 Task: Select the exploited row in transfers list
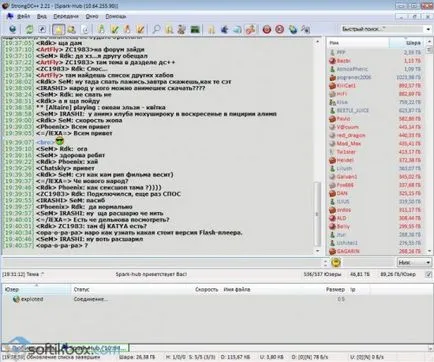217,299
